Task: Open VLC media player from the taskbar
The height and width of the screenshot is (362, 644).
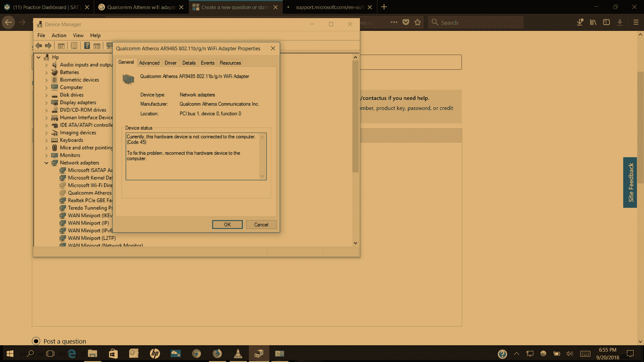Action: [238, 354]
